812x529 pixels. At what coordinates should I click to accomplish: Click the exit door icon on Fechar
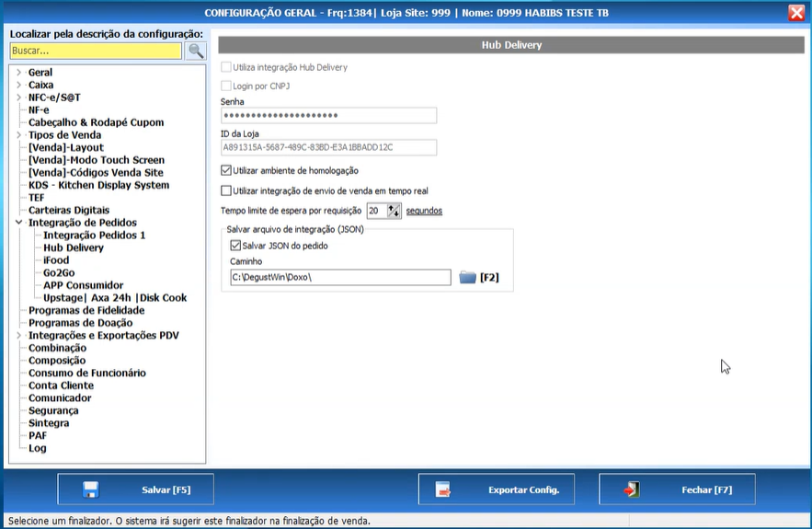[x=632, y=489]
